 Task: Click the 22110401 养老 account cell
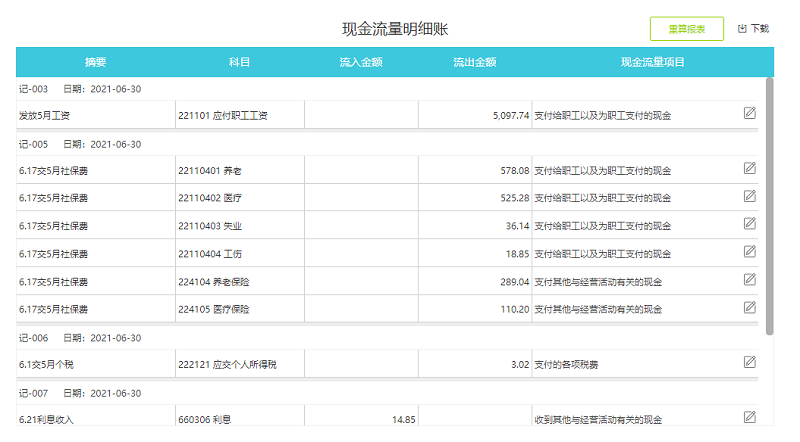tap(240, 170)
